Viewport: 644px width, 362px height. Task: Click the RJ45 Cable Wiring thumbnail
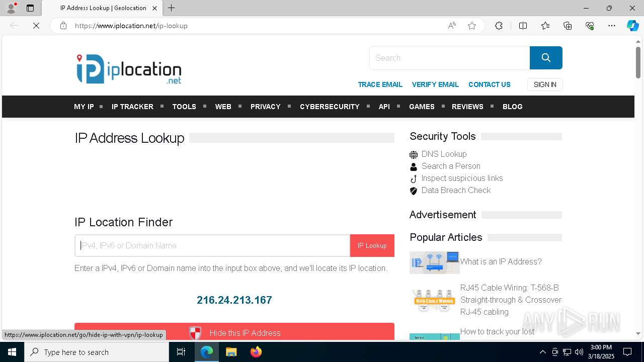pos(435,300)
